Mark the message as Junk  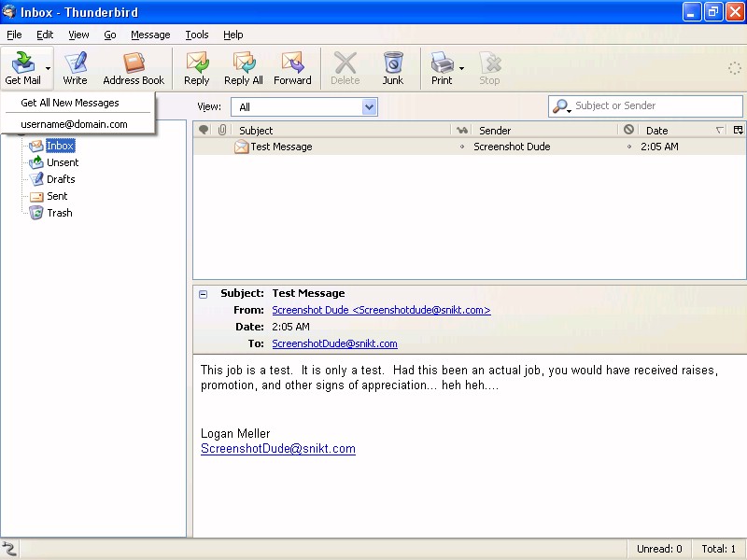393,68
